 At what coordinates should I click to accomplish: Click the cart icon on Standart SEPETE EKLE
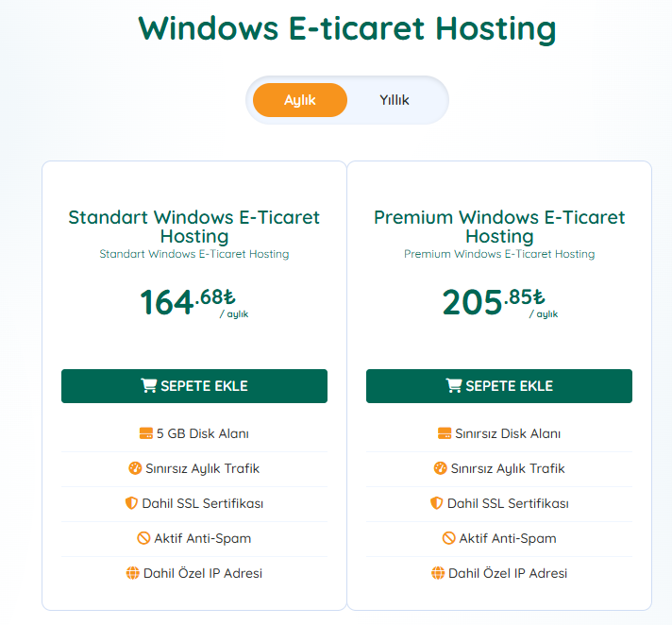[149, 385]
